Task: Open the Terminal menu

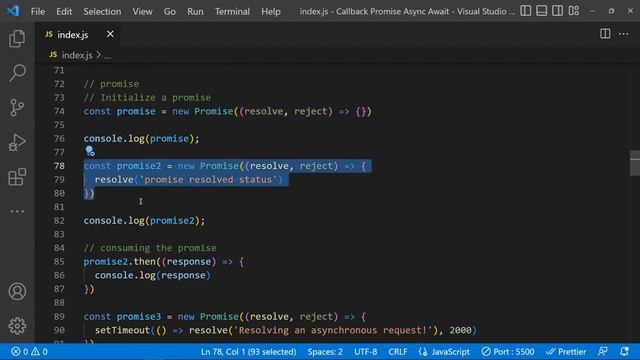Action: coord(232,11)
